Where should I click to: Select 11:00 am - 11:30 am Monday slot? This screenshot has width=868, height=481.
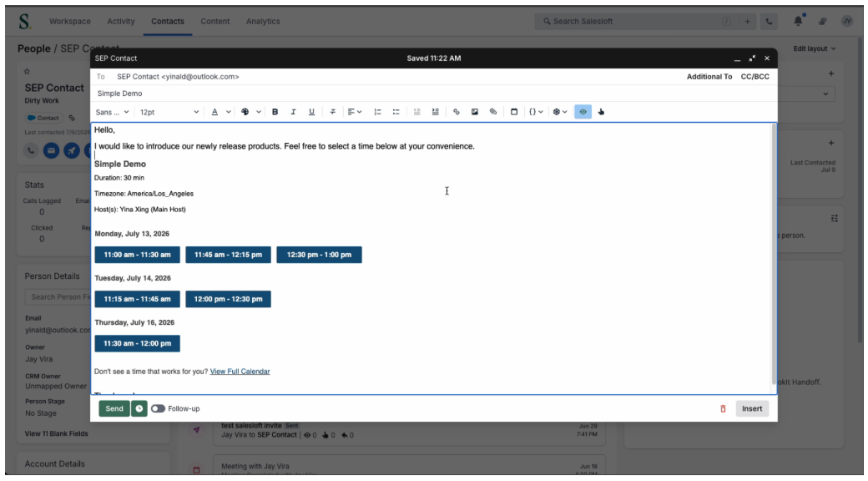pyautogui.click(x=137, y=255)
